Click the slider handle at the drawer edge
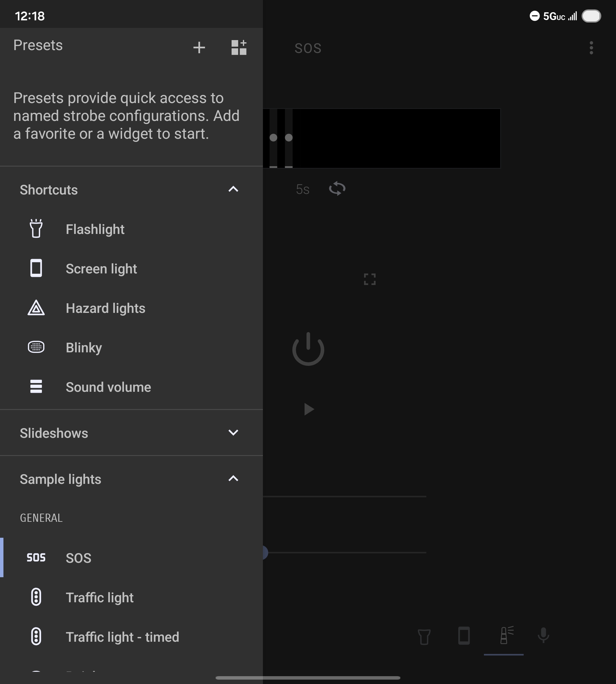Image resolution: width=616 pixels, height=684 pixels. click(265, 552)
